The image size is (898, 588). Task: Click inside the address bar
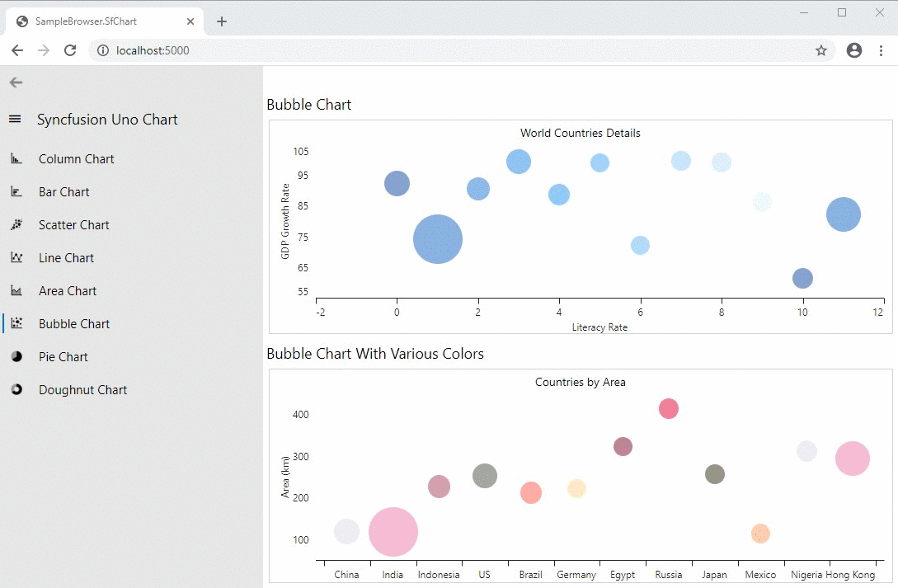pyautogui.click(x=330, y=50)
